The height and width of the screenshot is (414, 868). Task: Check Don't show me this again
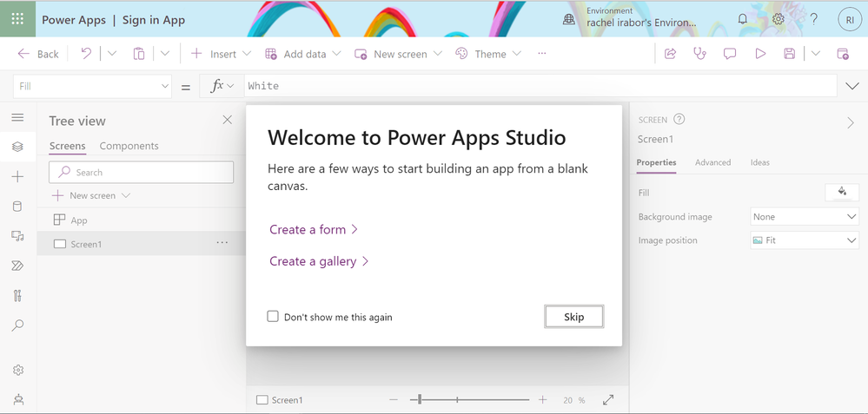[273, 316]
